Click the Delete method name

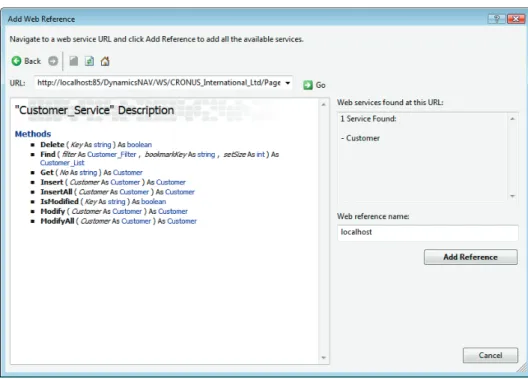coord(52,145)
